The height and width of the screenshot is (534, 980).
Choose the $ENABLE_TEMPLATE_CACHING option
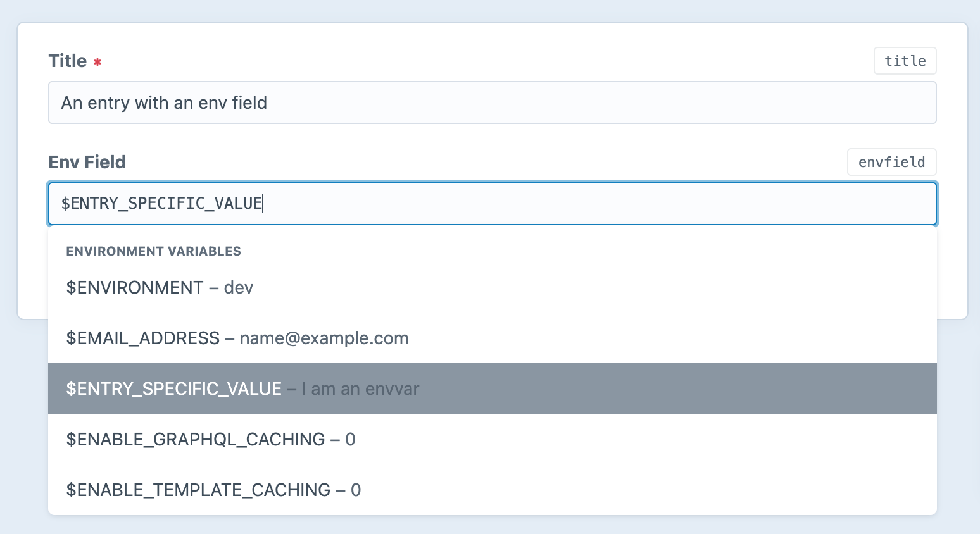198,490
